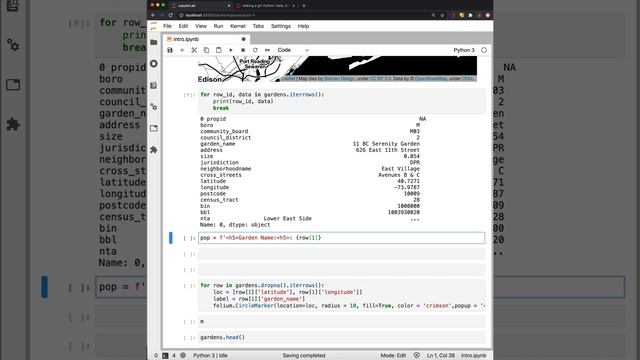Bookmark this page with star icon

click(442, 15)
